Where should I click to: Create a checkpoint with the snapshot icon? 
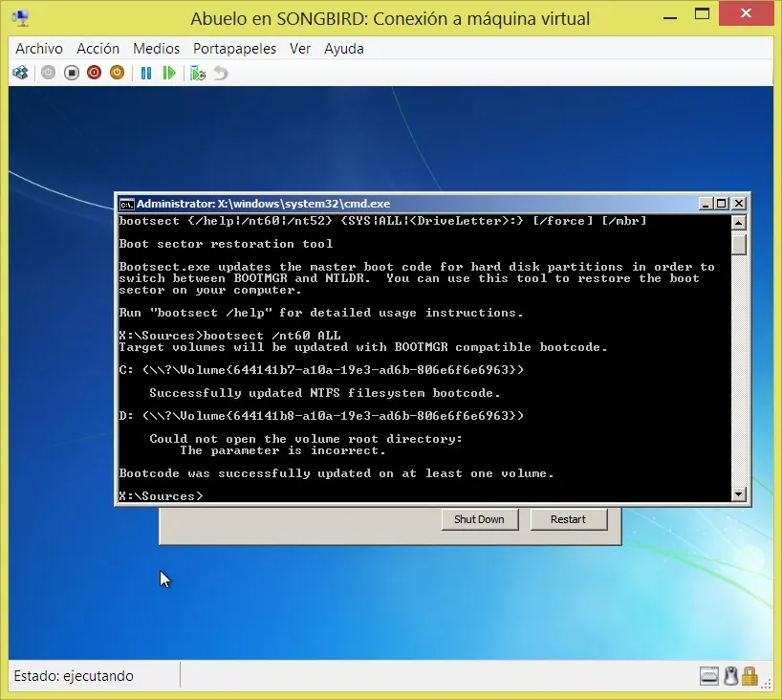197,73
